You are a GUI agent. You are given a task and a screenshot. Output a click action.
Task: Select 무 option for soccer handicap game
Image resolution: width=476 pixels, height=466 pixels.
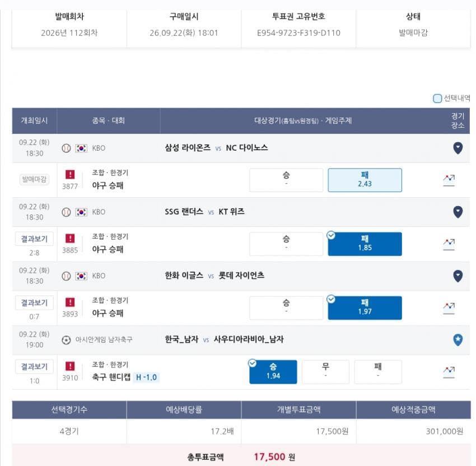[x=325, y=372]
